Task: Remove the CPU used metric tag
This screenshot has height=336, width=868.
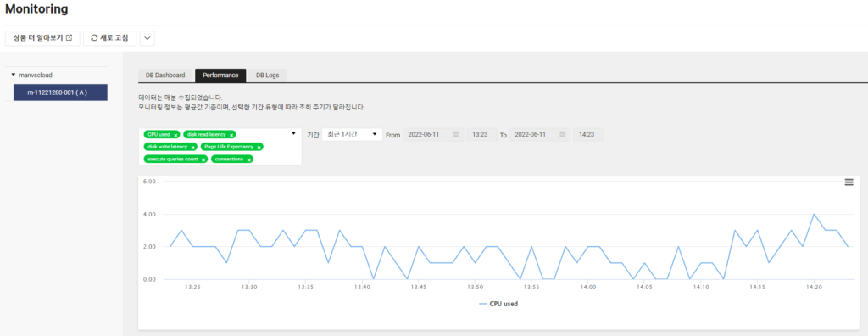Action: point(175,135)
